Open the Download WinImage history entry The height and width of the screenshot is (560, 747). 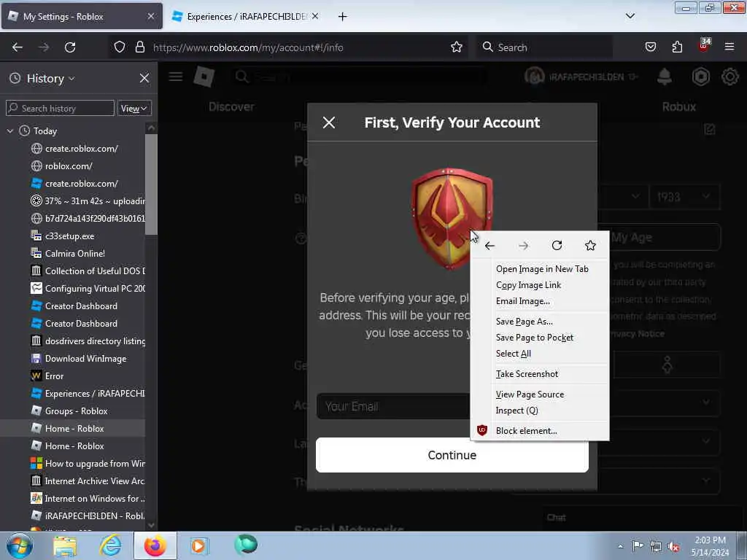(x=85, y=359)
